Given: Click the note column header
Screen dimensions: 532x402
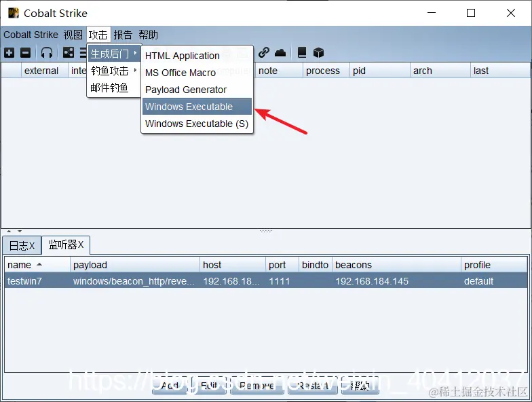Looking at the screenshot, I should pos(279,71).
